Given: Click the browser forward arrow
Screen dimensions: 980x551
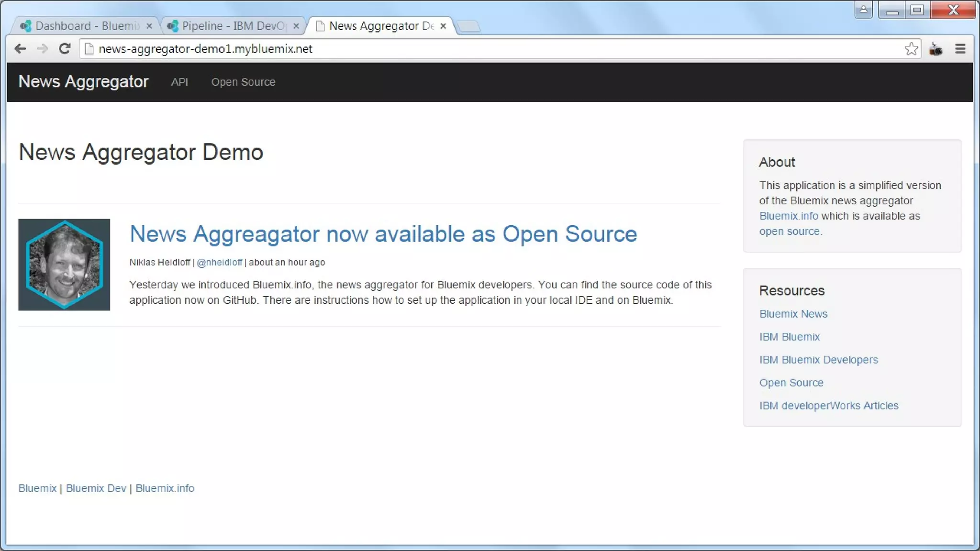Looking at the screenshot, I should click(x=42, y=49).
